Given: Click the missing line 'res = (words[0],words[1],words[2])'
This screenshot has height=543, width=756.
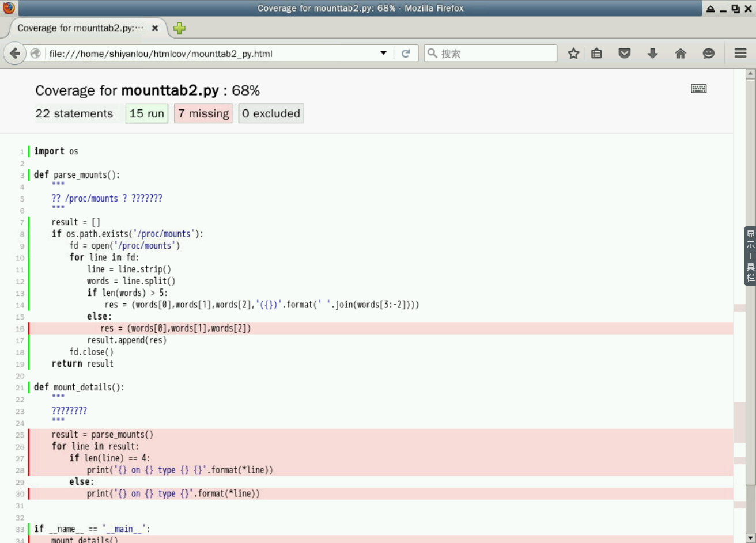Looking at the screenshot, I should pos(176,329).
